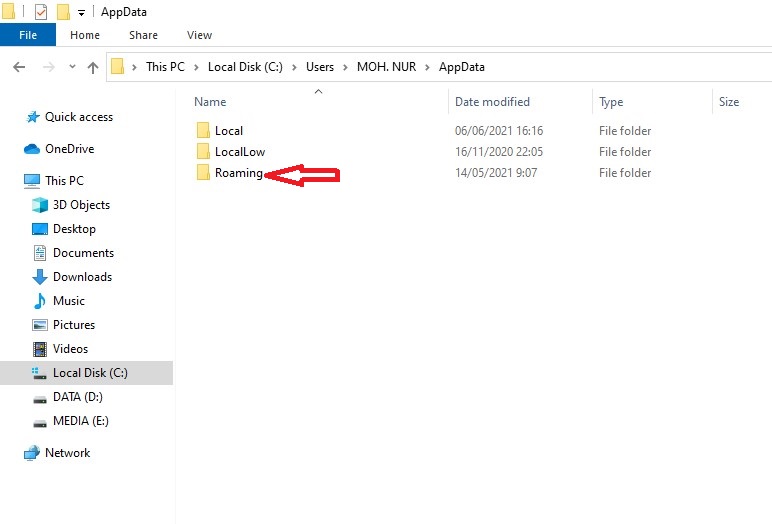This screenshot has width=772, height=524.
Task: Select This PC in navigation pane
Action: (x=64, y=181)
